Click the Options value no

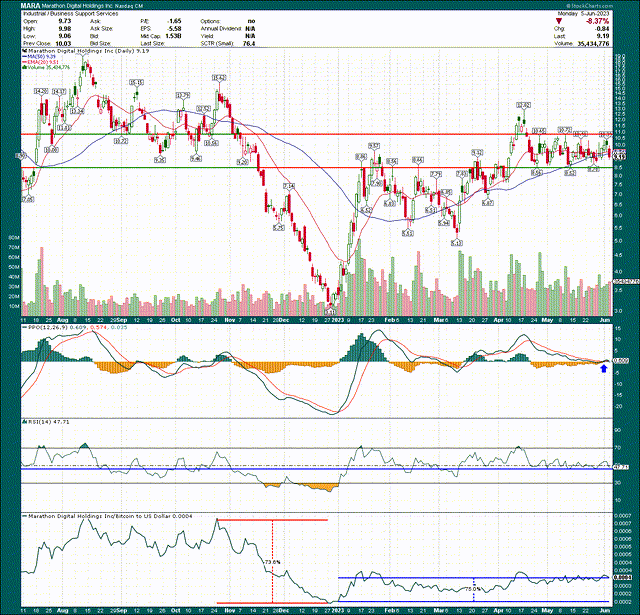251,21
